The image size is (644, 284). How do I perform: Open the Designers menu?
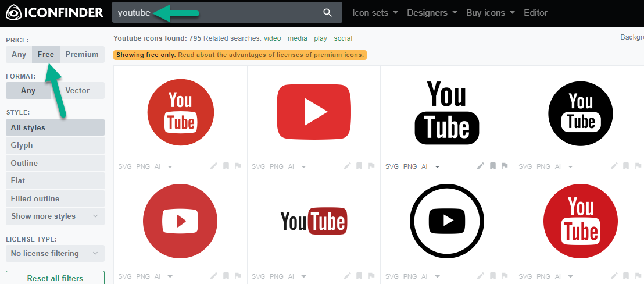pyautogui.click(x=432, y=13)
